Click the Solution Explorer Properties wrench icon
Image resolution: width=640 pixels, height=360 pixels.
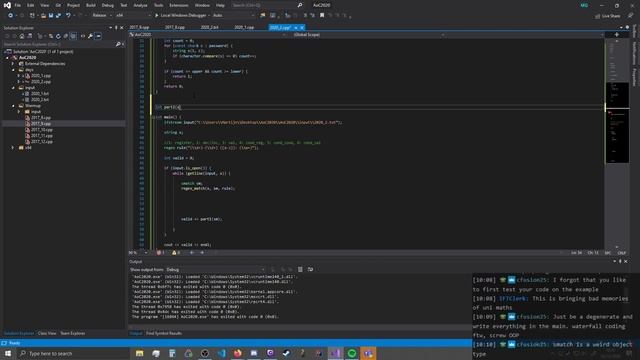(90, 36)
